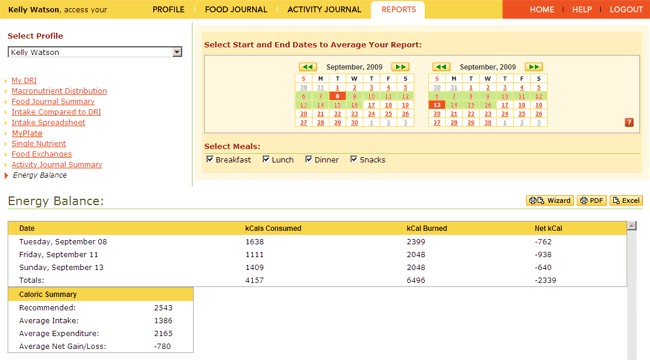Screen dimensions: 650x360
Task: Click the kCal Burned column header
Action: [427, 229]
